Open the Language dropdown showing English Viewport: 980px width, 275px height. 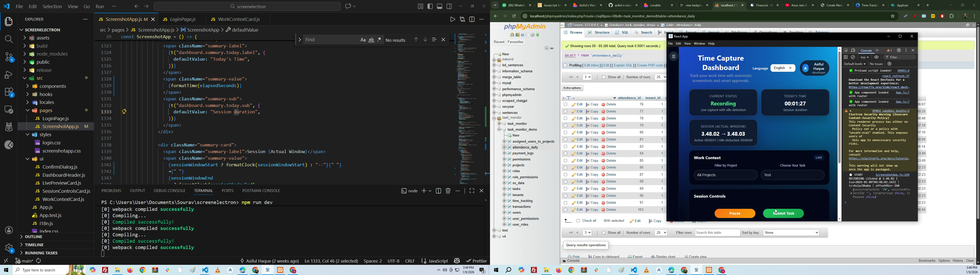pyautogui.click(x=782, y=68)
